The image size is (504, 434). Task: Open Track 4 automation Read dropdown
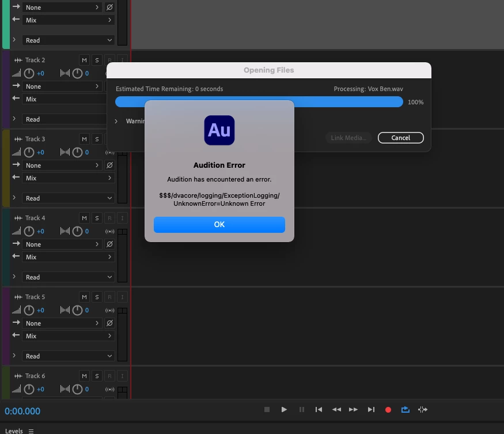pos(68,277)
